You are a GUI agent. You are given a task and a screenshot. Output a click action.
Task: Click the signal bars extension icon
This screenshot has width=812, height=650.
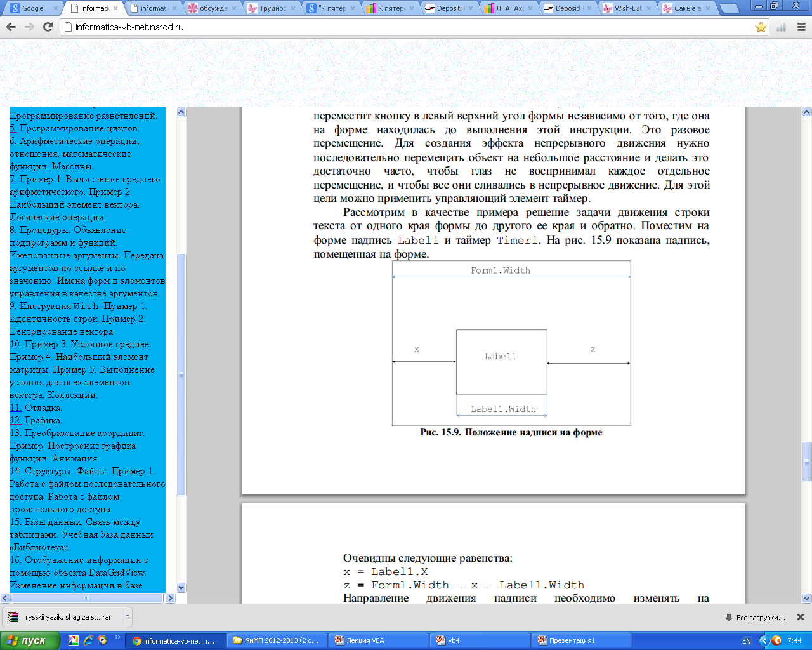[x=782, y=27]
